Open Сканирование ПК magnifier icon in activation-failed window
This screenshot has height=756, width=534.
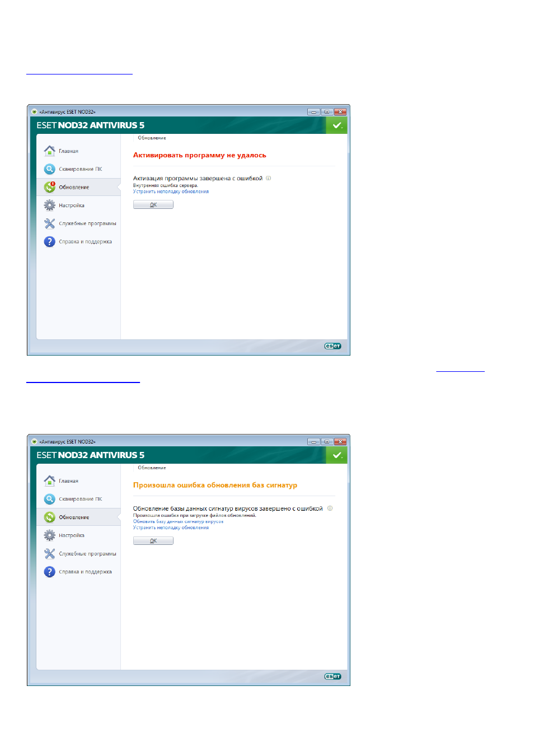[50, 169]
